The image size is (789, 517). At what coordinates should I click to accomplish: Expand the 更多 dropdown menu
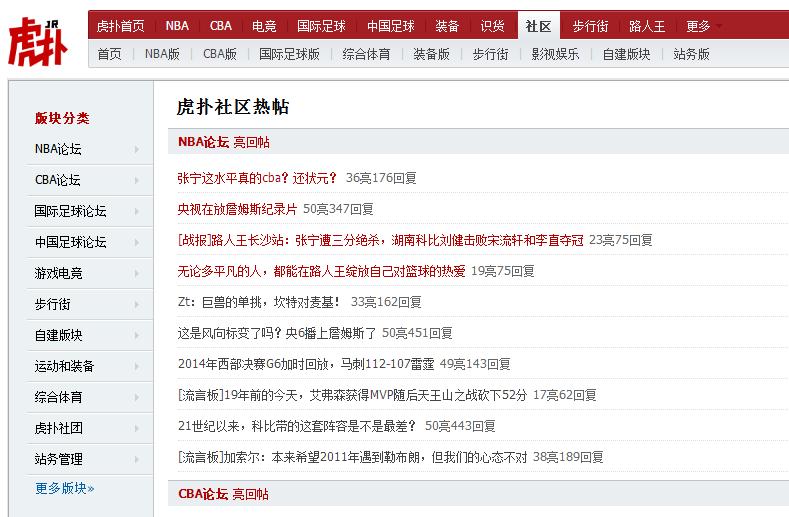pos(703,26)
